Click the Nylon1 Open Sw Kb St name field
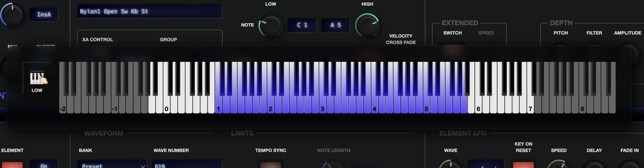This screenshot has width=644, height=168. click(149, 11)
